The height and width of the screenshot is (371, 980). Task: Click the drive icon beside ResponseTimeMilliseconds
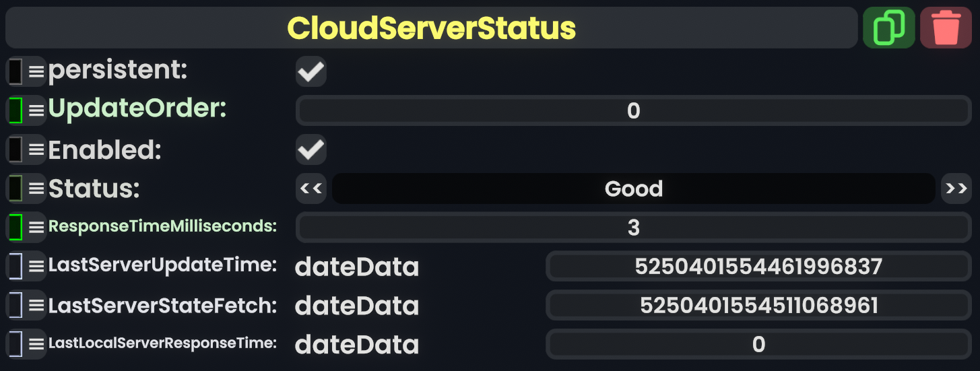(x=15, y=227)
